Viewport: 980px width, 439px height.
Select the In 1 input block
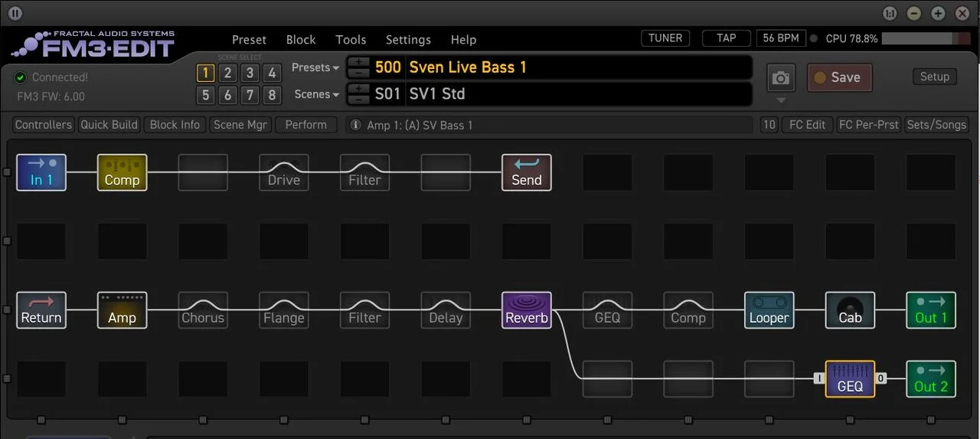[x=41, y=172]
